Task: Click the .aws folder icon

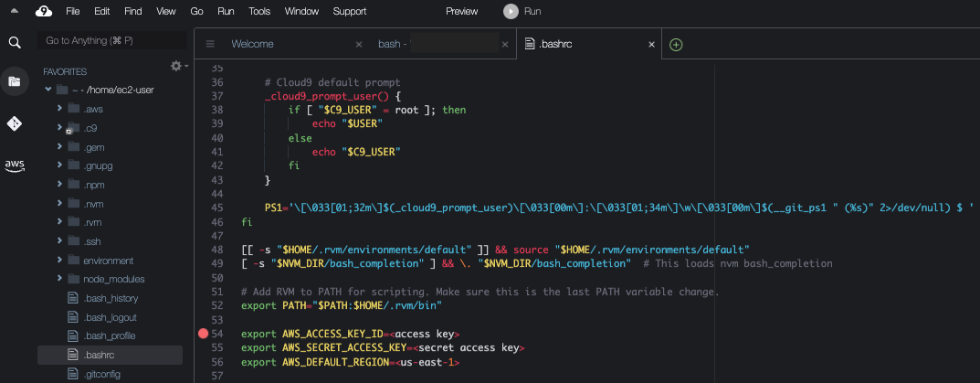Action: pos(73,108)
